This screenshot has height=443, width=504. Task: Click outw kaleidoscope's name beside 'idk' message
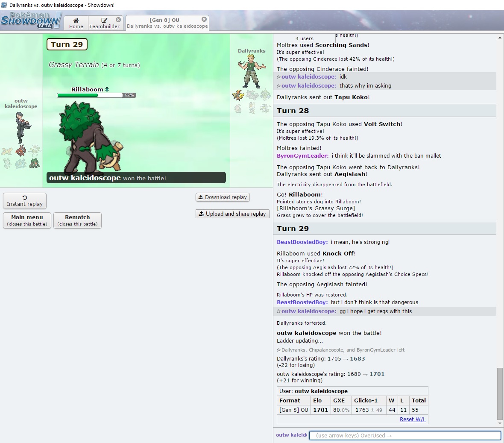(x=308, y=76)
